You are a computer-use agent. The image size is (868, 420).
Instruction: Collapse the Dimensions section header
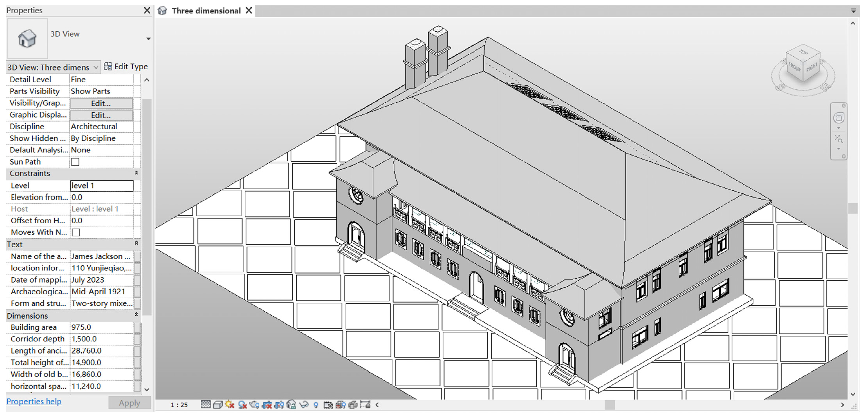[136, 314]
